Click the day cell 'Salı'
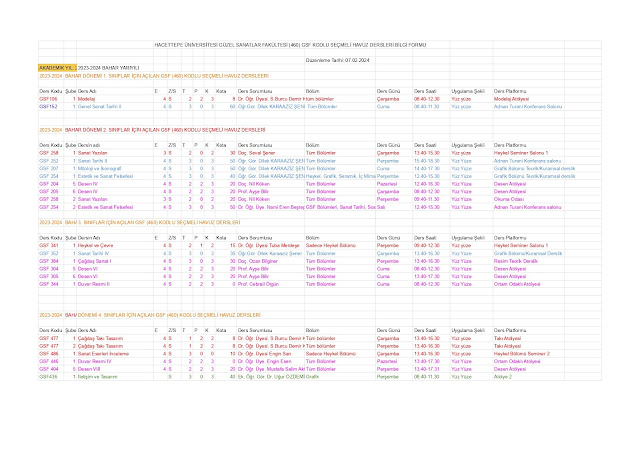The image size is (640, 452). click(x=381, y=207)
